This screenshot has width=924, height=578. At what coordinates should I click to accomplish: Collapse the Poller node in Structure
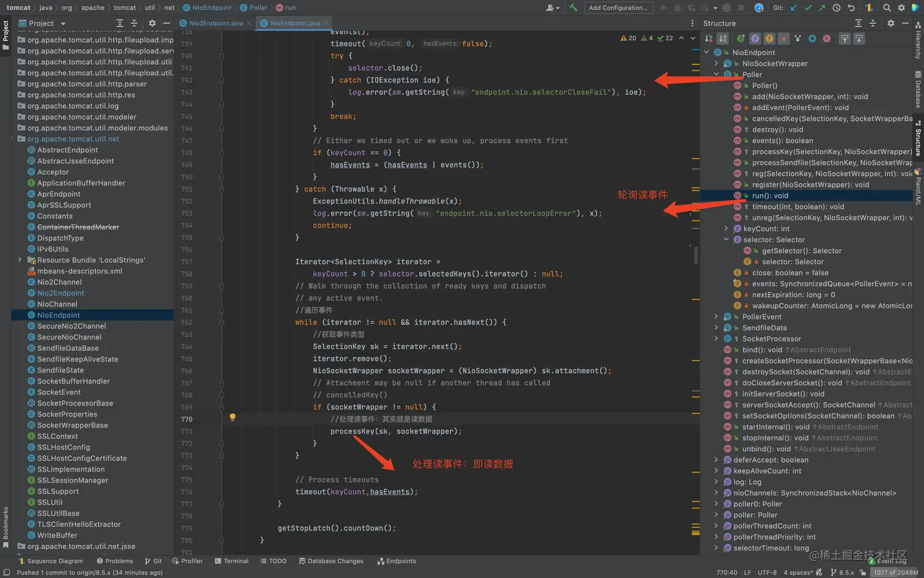(x=716, y=75)
